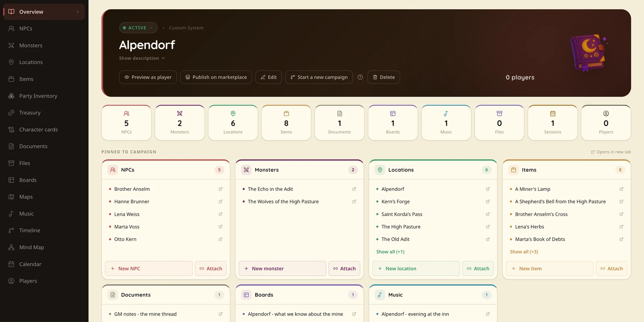Attach an existing NPC
The width and height of the screenshot is (644, 322).
pos(211,268)
